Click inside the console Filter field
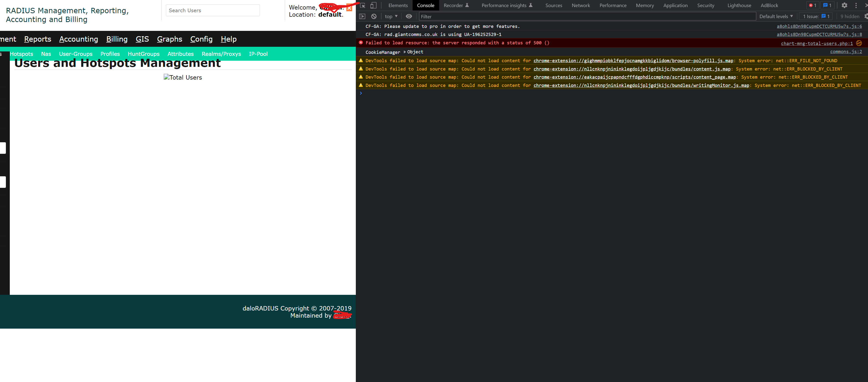868x382 pixels. (472, 16)
